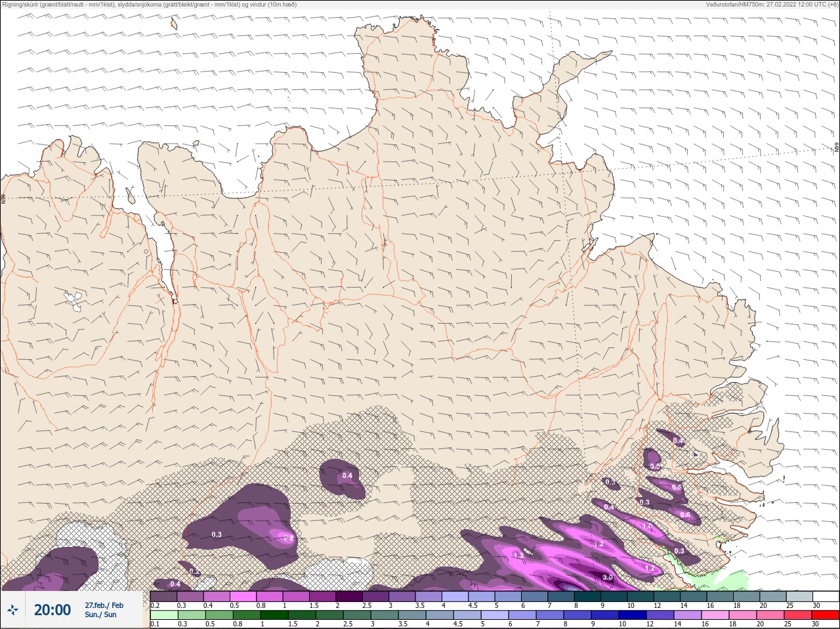840x629 pixels.
Task: Click the '1.0' precipitation value on the map
Action: click(647, 527)
